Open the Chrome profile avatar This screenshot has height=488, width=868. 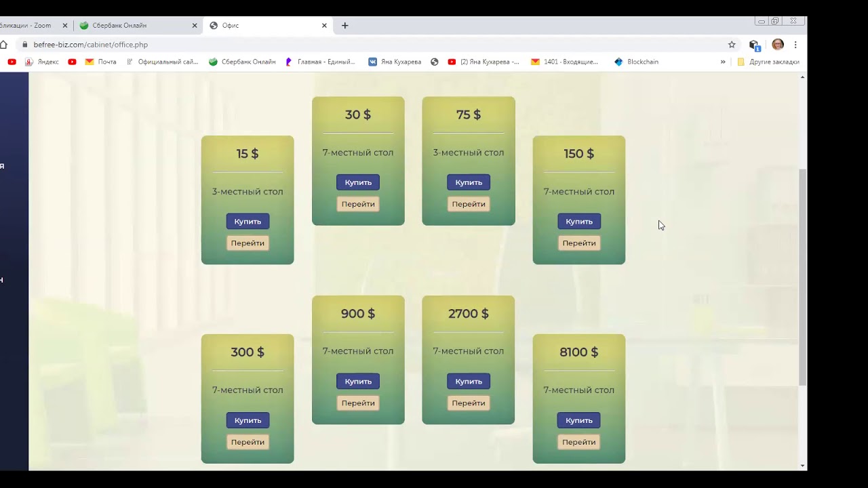(778, 45)
